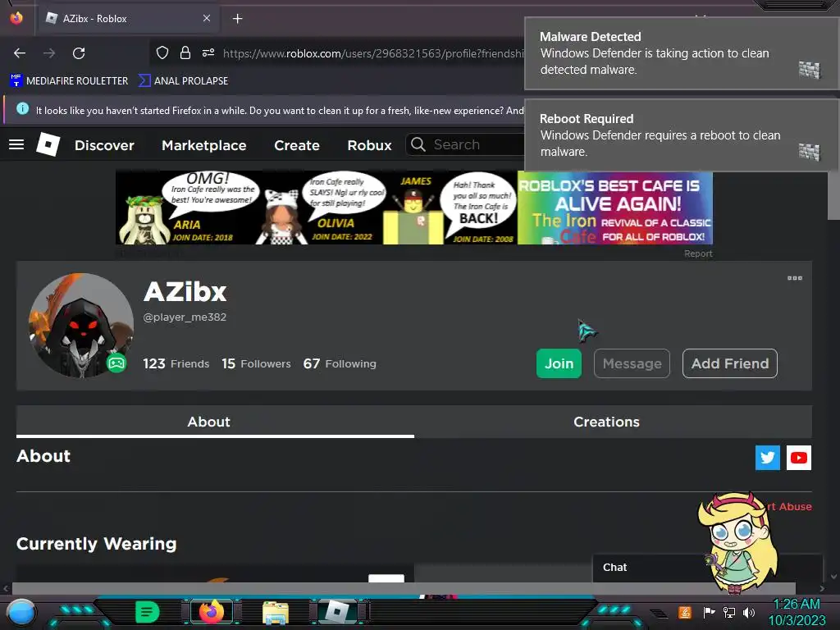The height and width of the screenshot is (630, 840).
Task: Open AZibx profile avatar picture
Action: click(81, 325)
